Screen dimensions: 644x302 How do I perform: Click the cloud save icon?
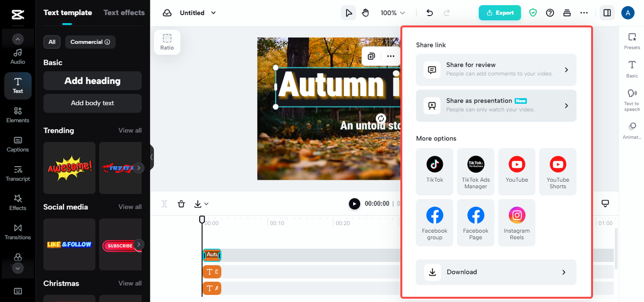(167, 13)
